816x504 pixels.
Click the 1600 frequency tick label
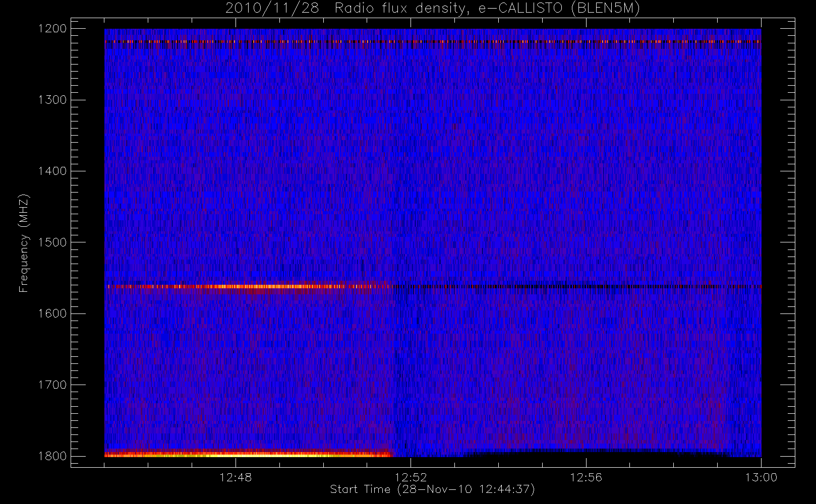[x=52, y=313]
